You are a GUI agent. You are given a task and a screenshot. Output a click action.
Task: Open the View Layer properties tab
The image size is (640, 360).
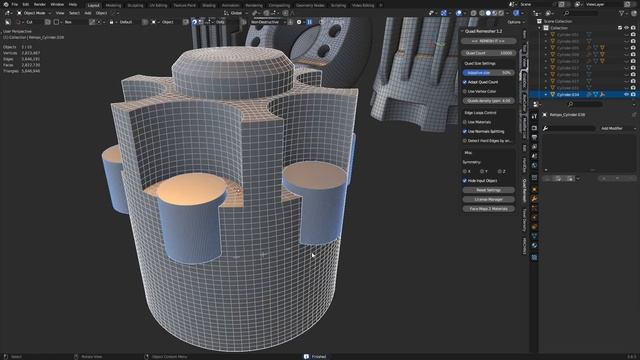click(534, 147)
